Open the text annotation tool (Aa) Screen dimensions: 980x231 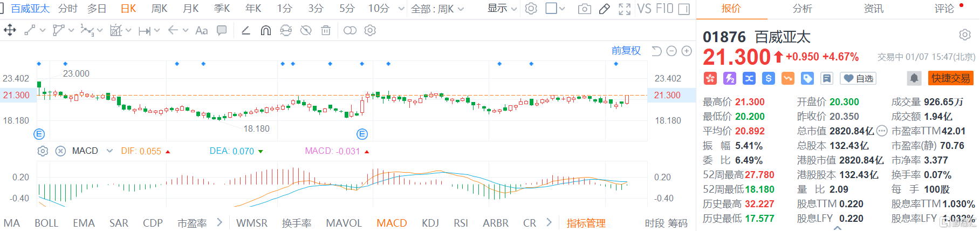point(201,31)
